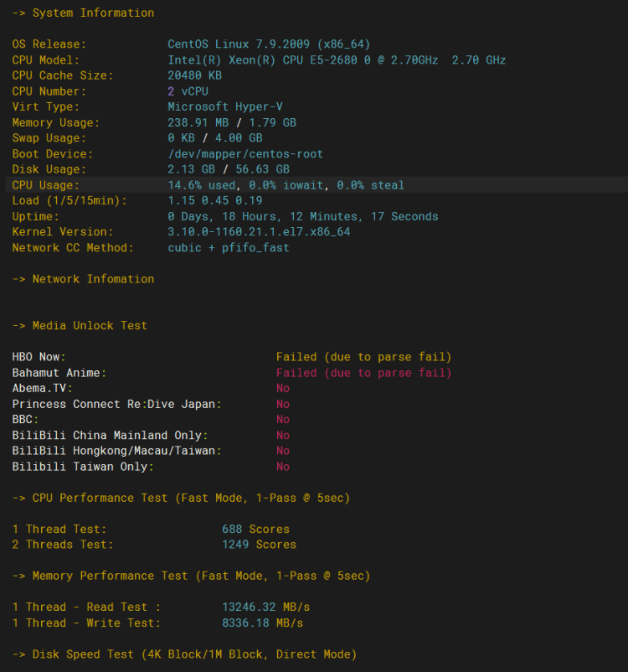The height and width of the screenshot is (672, 628).
Task: Click the BBC result No
Action: (x=283, y=420)
